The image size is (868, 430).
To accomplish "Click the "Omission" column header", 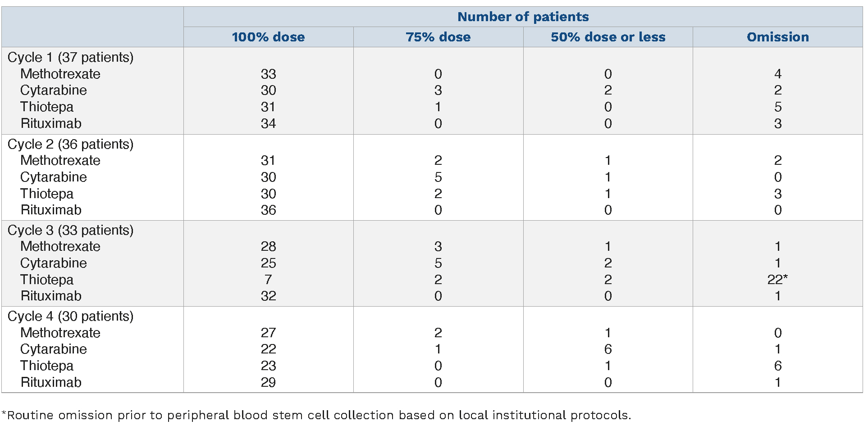I will coord(778,37).
